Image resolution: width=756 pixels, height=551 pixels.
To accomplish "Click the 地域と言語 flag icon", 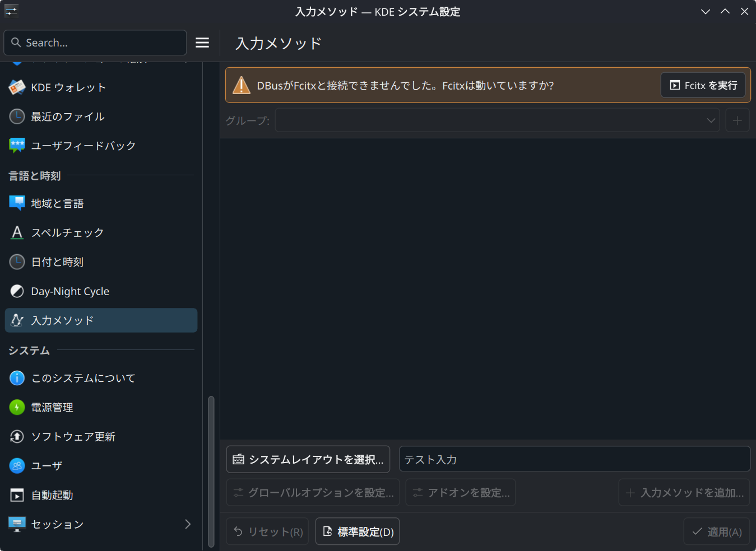I will [17, 203].
